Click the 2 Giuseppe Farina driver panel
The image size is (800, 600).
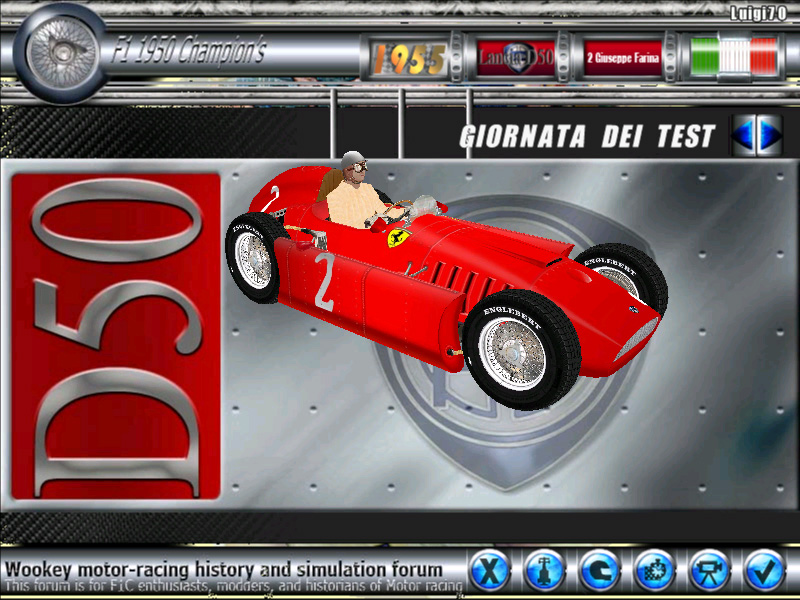(622, 58)
